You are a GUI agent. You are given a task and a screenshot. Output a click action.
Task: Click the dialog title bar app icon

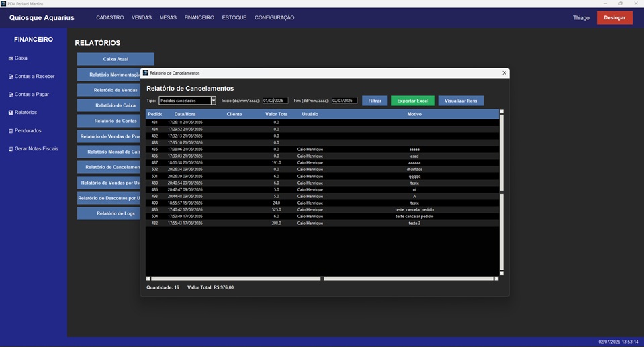click(146, 72)
